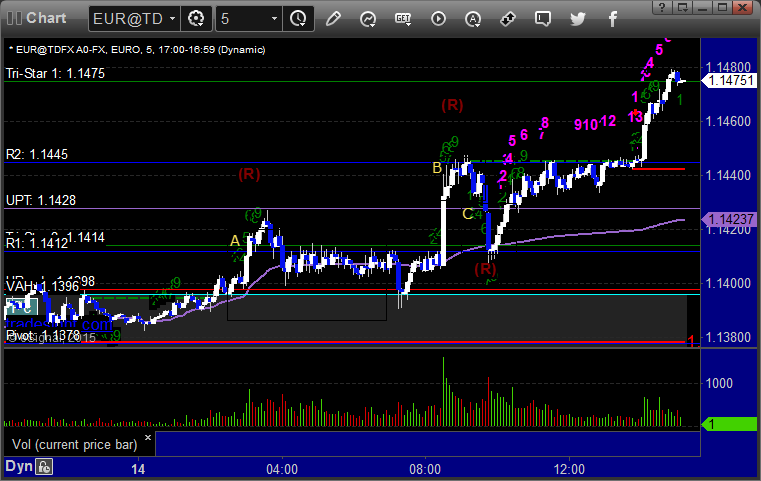Viewport: 761px width, 481px height.
Task: Click the 1.14800 price axis label
Action: click(728, 67)
